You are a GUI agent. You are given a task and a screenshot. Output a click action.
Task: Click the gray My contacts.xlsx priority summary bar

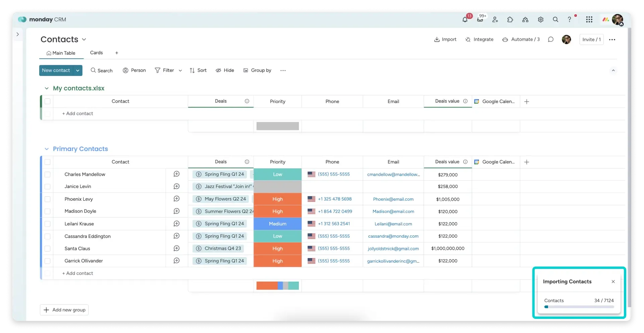277,126
